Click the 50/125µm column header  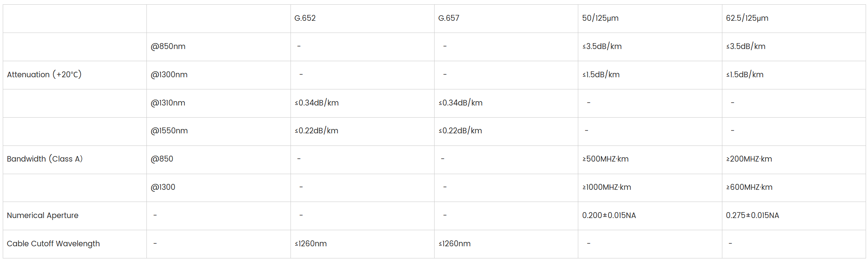(x=600, y=18)
